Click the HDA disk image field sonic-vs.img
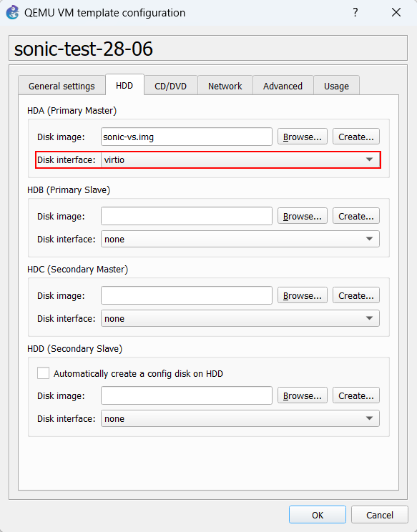Viewport: 417px width, 532px height. click(x=186, y=137)
